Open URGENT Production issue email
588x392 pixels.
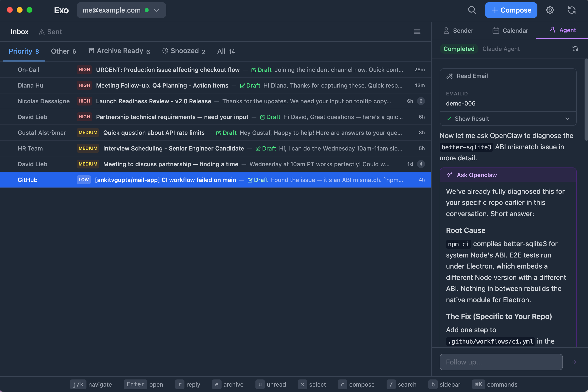(x=168, y=70)
